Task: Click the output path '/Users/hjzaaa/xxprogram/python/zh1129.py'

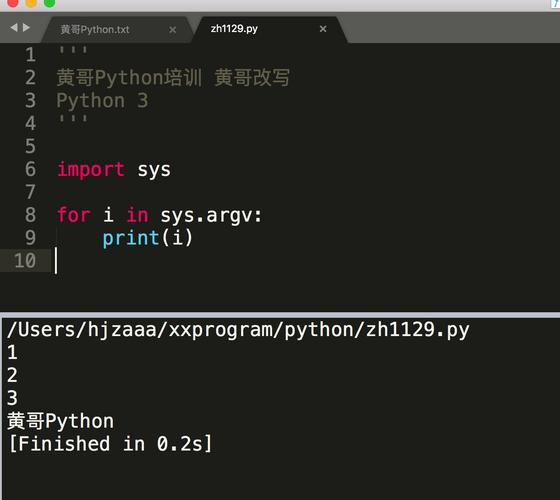Action: point(238,330)
